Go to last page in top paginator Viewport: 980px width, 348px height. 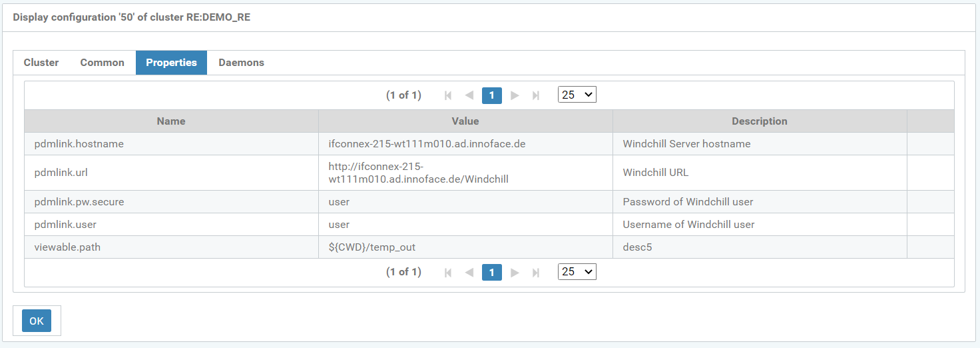point(536,95)
